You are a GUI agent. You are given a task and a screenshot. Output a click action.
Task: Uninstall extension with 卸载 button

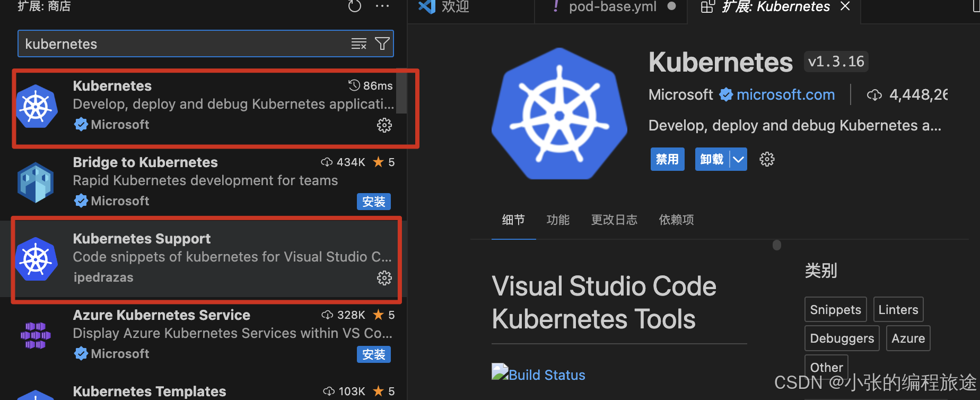(712, 159)
